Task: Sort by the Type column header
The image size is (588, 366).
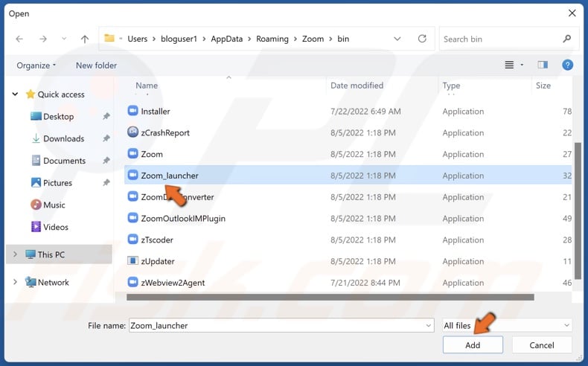Action: 451,86
